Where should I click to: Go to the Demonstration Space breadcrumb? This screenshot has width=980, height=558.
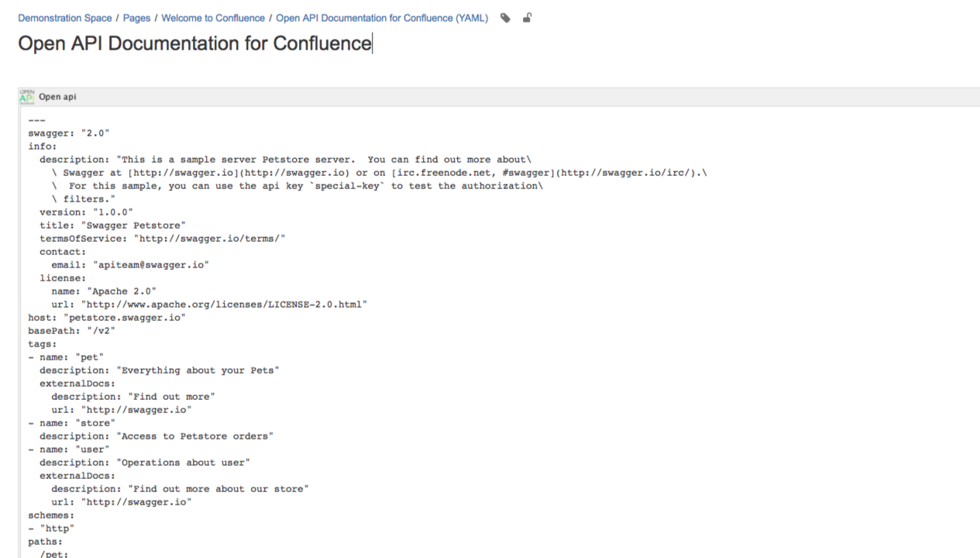(65, 18)
